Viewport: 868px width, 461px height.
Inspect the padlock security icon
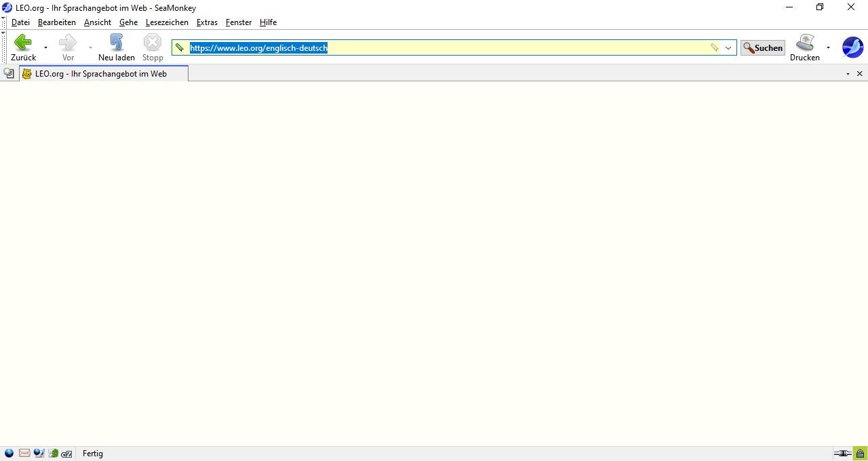[x=860, y=453]
